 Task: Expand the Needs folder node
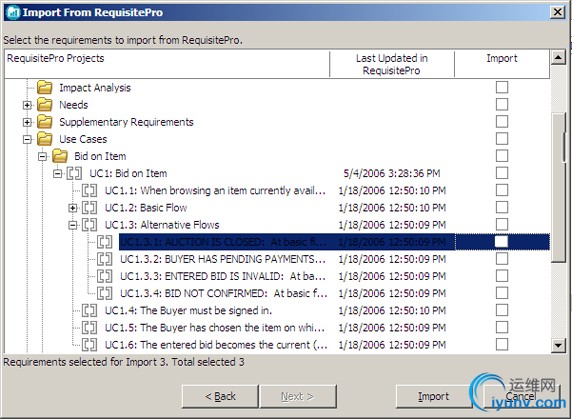[x=27, y=105]
